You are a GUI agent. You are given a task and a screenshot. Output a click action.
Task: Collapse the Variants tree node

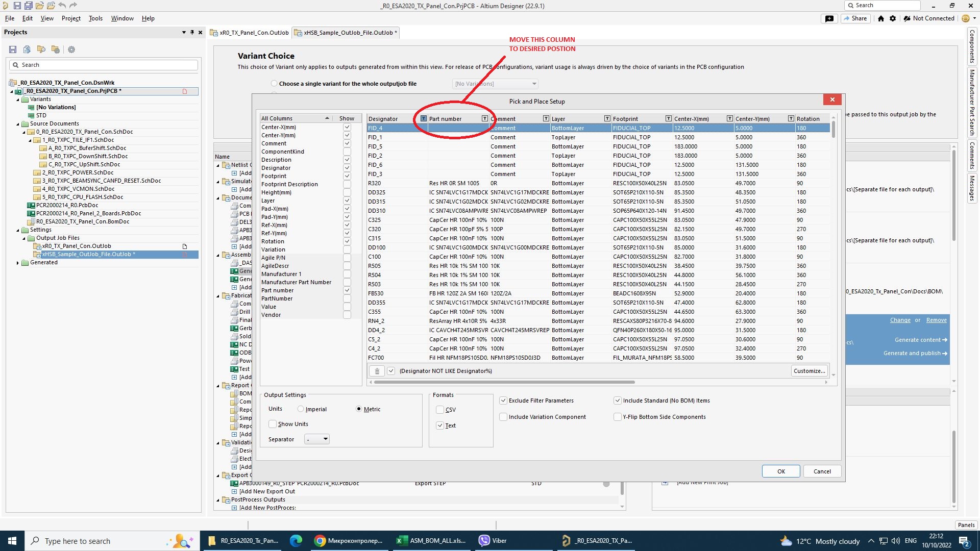coord(18,99)
